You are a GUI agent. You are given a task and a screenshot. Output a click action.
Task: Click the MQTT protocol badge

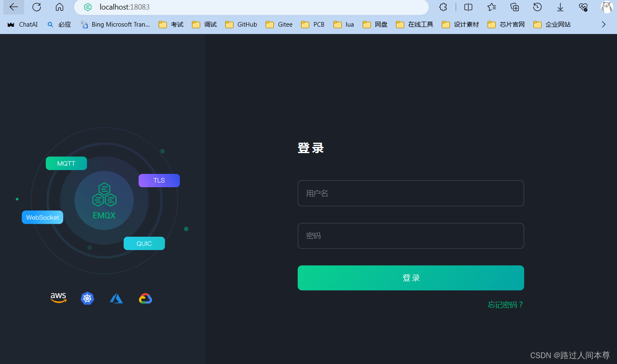[66, 163]
